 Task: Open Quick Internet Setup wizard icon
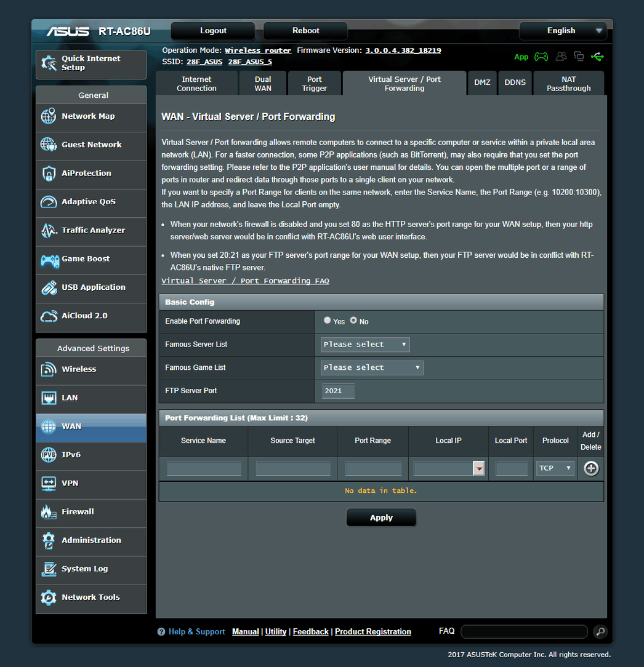(x=49, y=63)
